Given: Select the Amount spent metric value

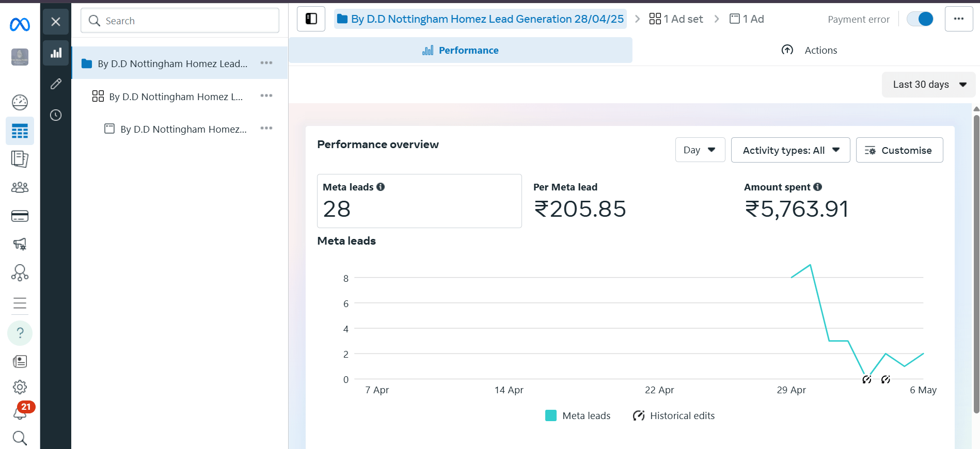Looking at the screenshot, I should tap(797, 209).
